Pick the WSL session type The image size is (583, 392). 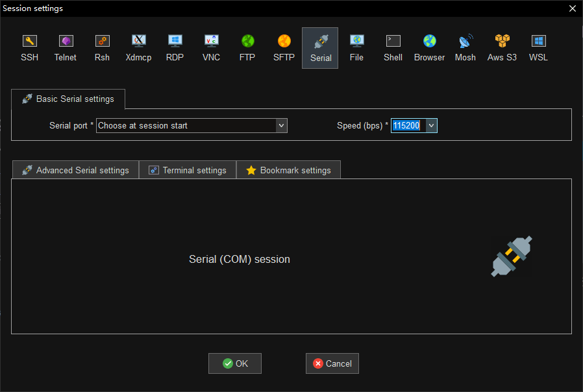click(538, 48)
